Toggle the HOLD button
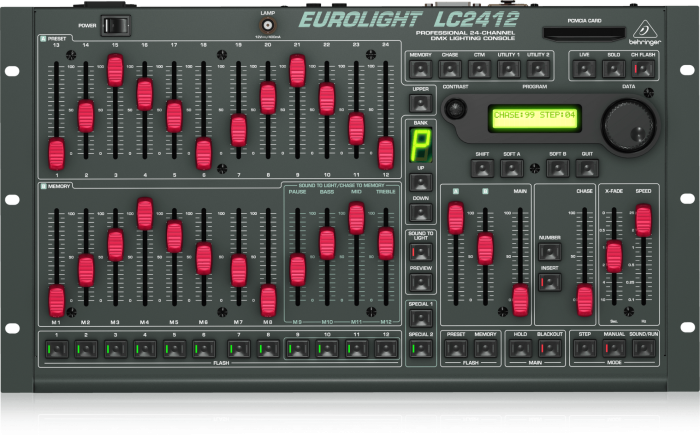The width and height of the screenshot is (700, 446). pyautogui.click(x=521, y=349)
